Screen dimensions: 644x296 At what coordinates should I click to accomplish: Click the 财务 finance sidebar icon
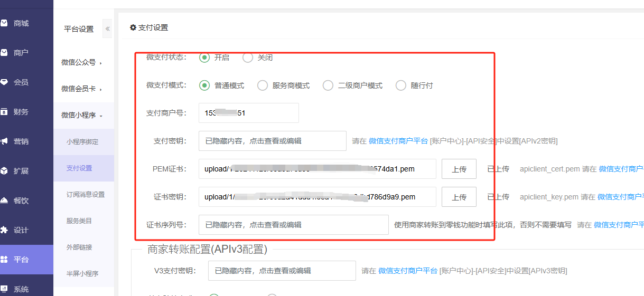(4, 112)
